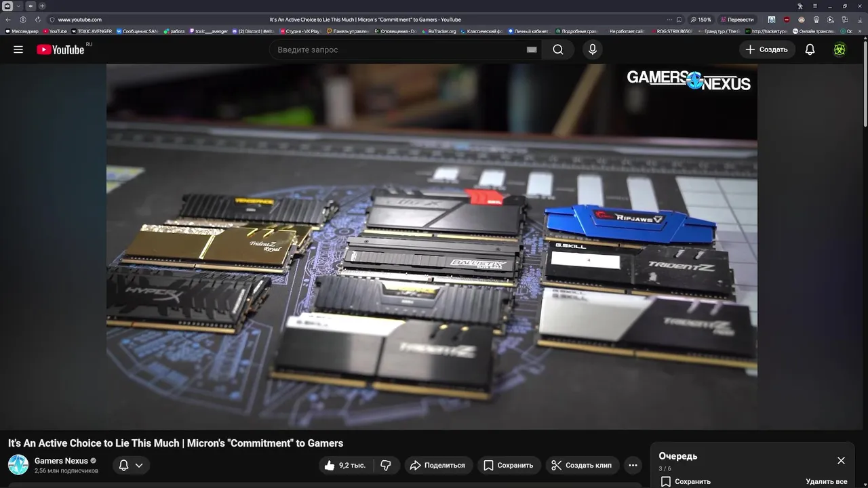The width and height of the screenshot is (868, 488).
Task: Click the Поделиться share button
Action: pos(438,465)
